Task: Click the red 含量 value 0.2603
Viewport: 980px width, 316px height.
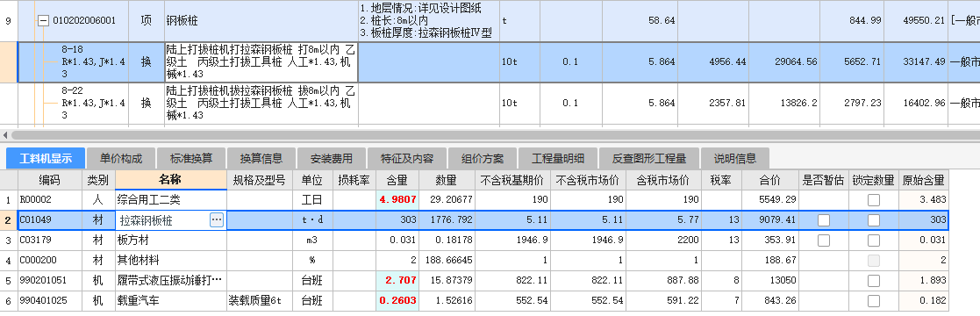Action: pyautogui.click(x=397, y=301)
